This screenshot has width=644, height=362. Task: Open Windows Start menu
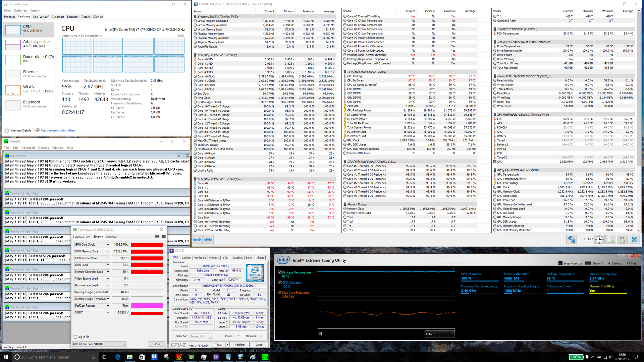[x=6, y=357]
